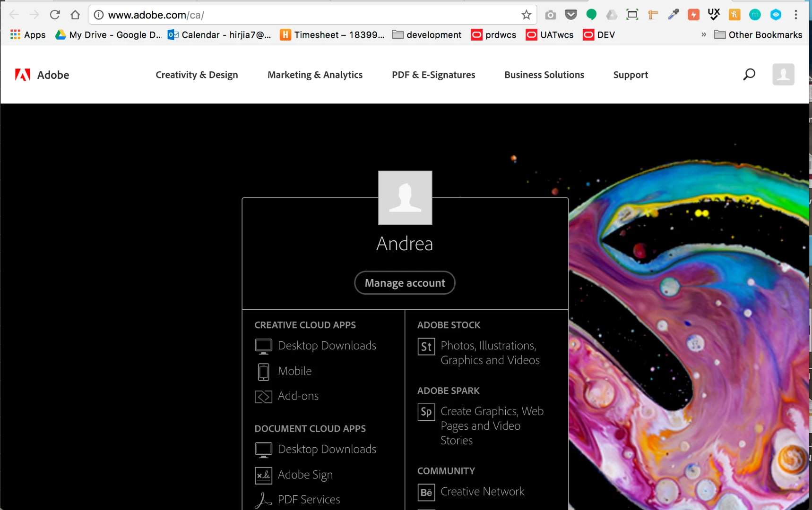
Task: Open the Adobe Sign link
Action: click(305, 475)
